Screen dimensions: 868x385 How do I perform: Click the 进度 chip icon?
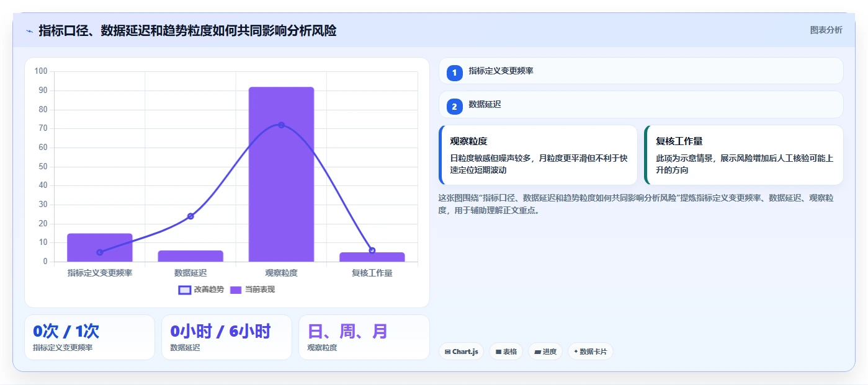click(538, 352)
